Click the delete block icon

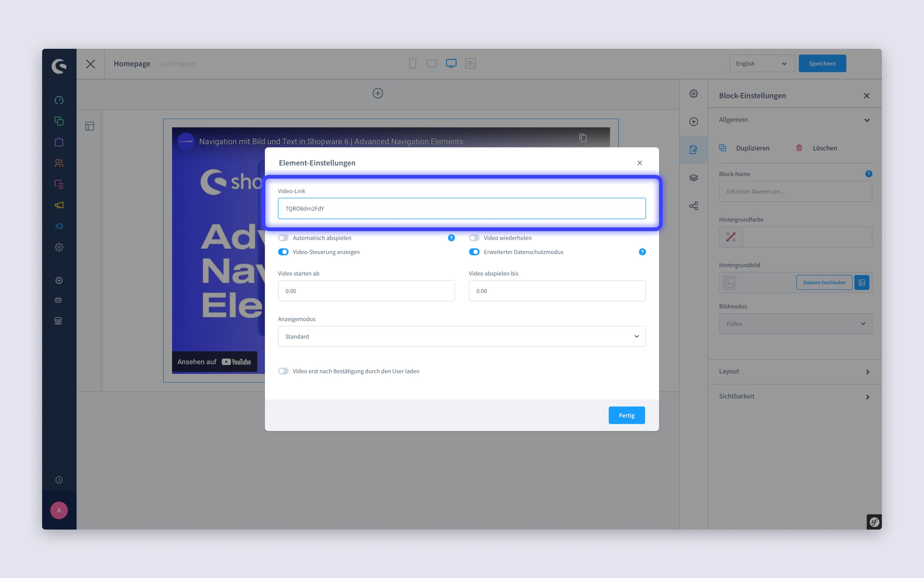click(x=799, y=147)
